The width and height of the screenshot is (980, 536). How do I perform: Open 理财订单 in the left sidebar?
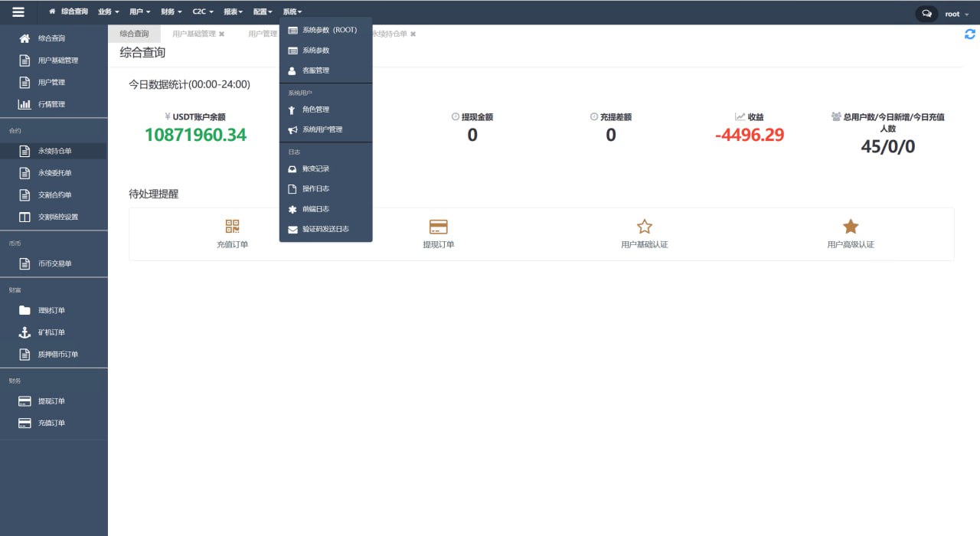51,310
